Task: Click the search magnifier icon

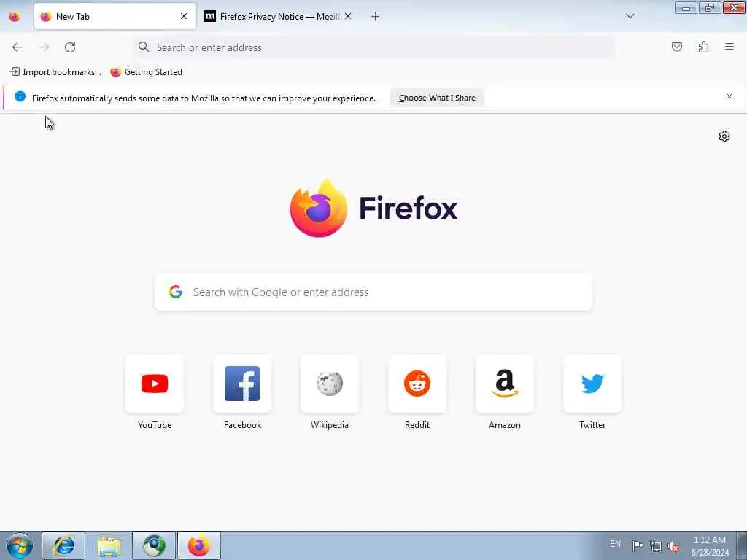Action: [144, 47]
